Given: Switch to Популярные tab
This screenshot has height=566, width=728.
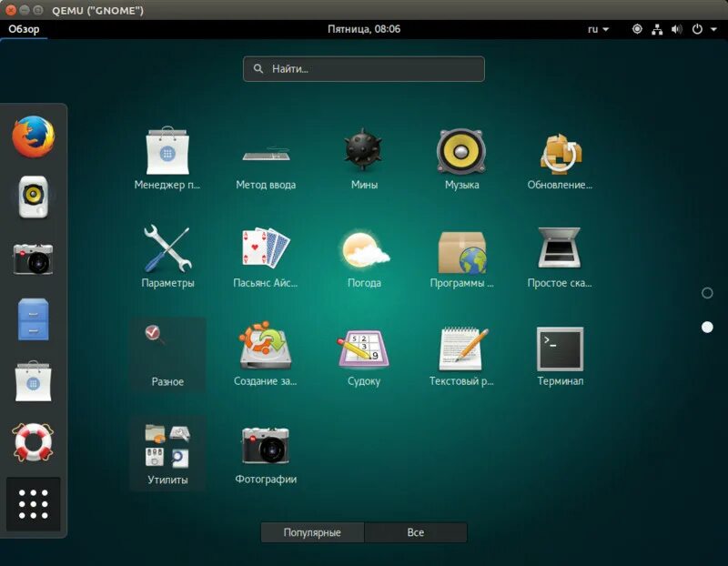Looking at the screenshot, I should pos(312,532).
